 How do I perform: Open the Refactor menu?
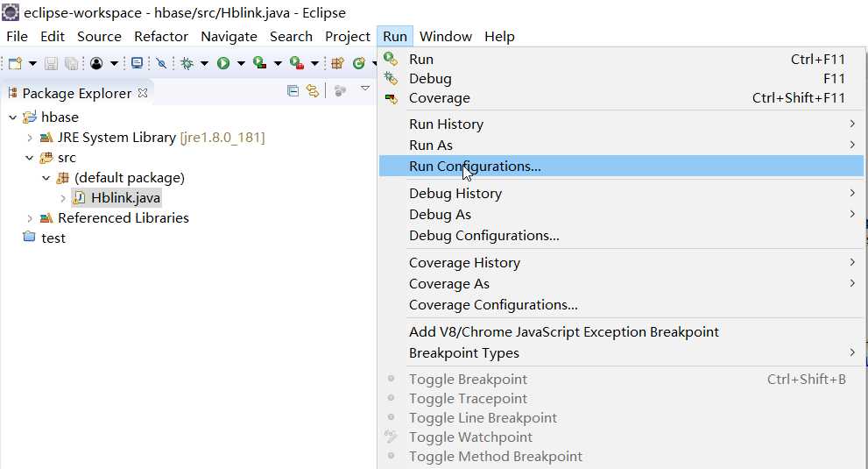[x=161, y=37]
